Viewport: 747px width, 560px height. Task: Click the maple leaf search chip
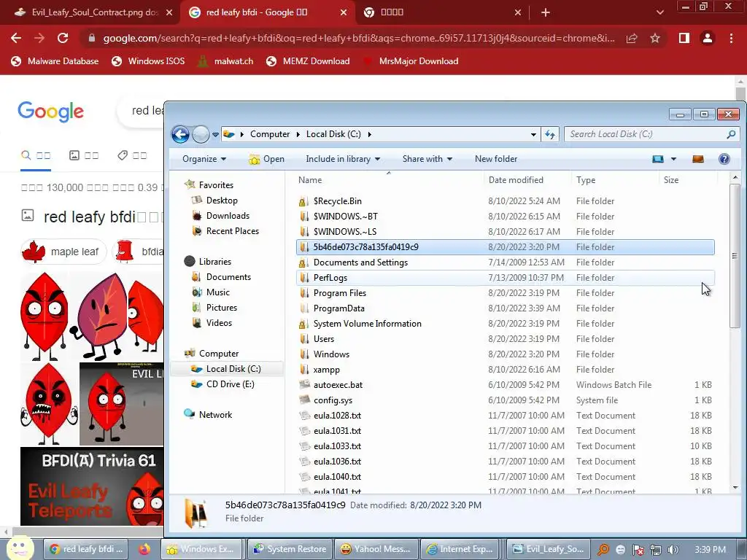[x=63, y=252]
